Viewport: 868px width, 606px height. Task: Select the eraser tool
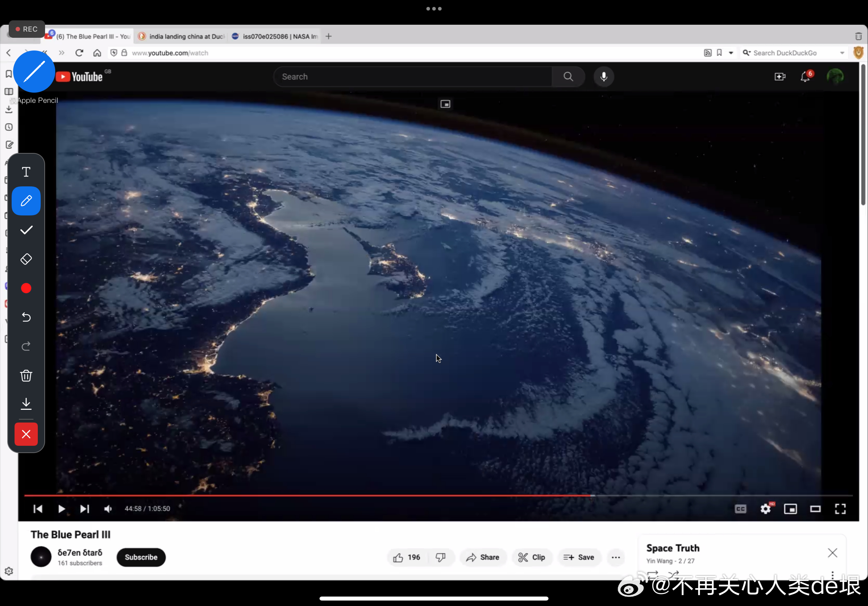[x=26, y=259]
